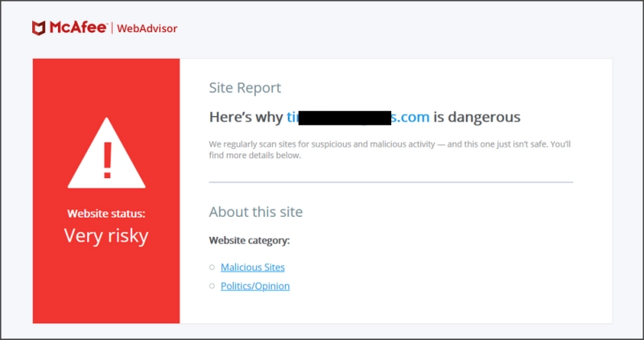Click the Very risky status text

pyautogui.click(x=106, y=236)
